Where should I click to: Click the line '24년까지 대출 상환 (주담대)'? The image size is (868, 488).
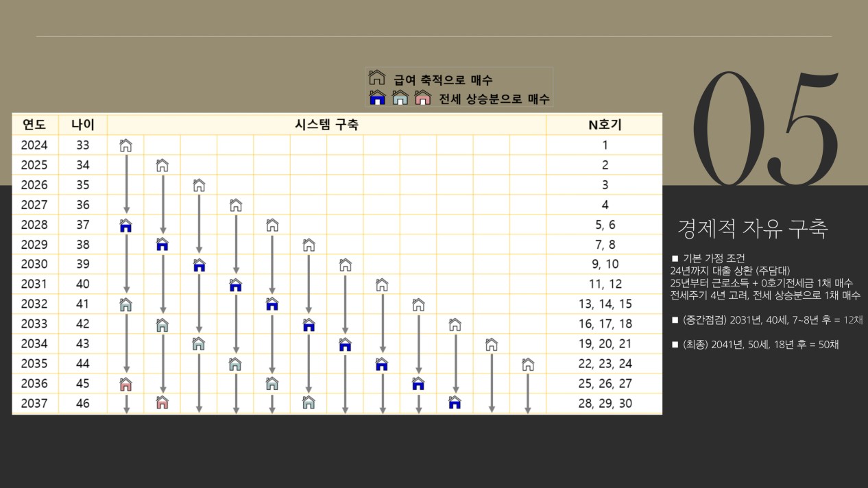point(730,270)
